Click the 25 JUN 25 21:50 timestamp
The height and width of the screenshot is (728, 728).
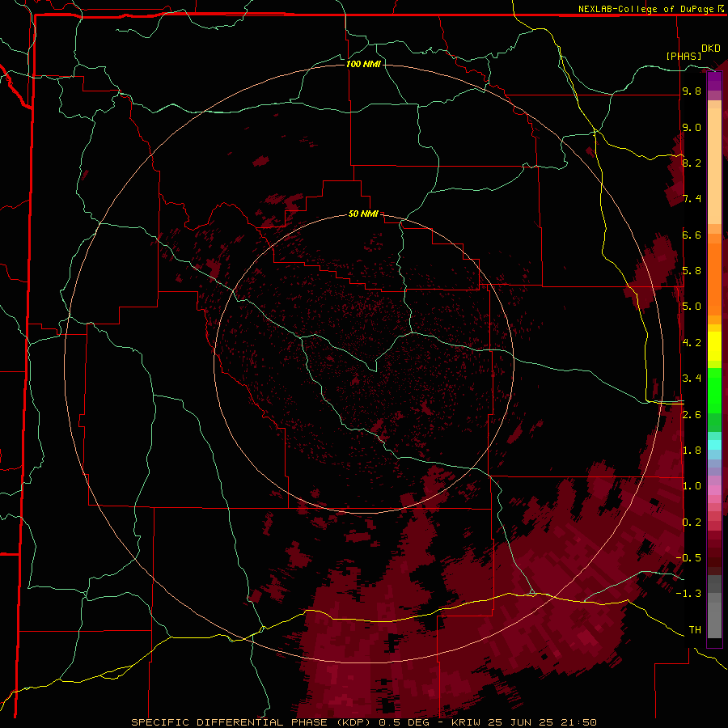540,722
